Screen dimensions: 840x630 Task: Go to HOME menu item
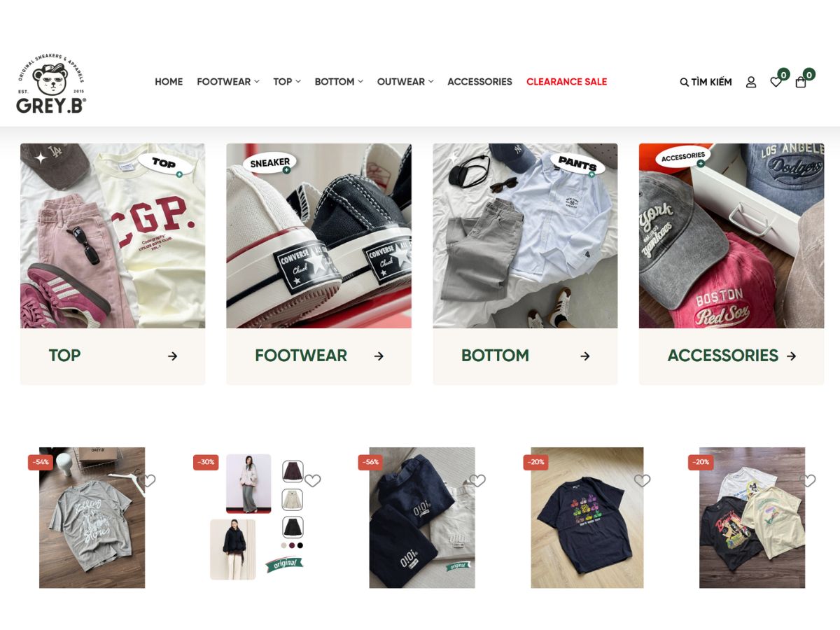(169, 82)
